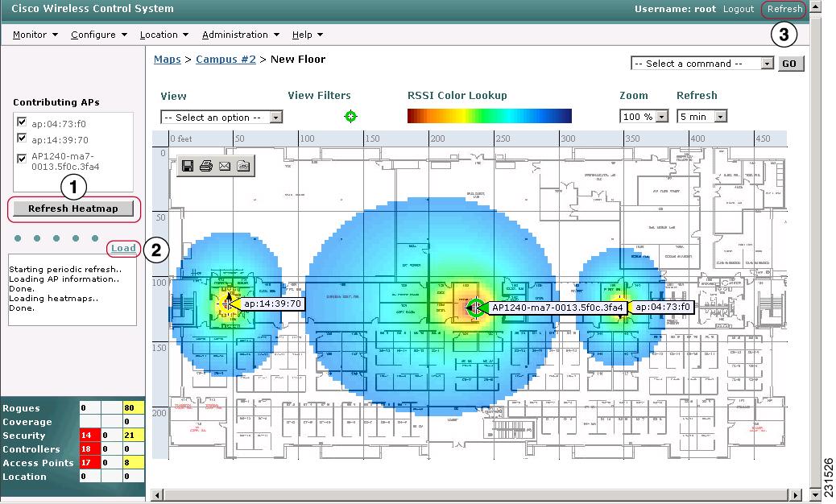
Task: Click the Rogues label in the alarm summary
Action: (x=21, y=408)
